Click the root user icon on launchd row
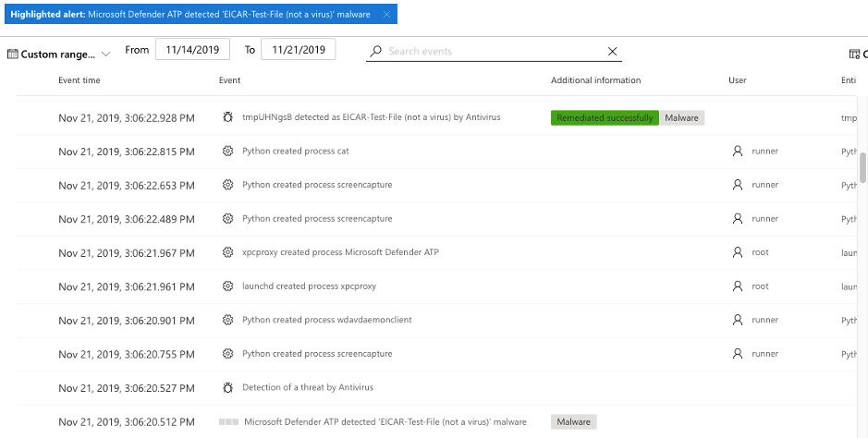This screenshot has height=438, width=868. tap(738, 286)
